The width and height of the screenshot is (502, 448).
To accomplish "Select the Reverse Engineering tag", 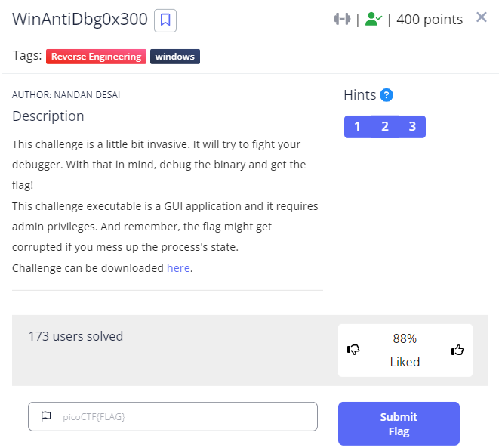I will click(96, 57).
